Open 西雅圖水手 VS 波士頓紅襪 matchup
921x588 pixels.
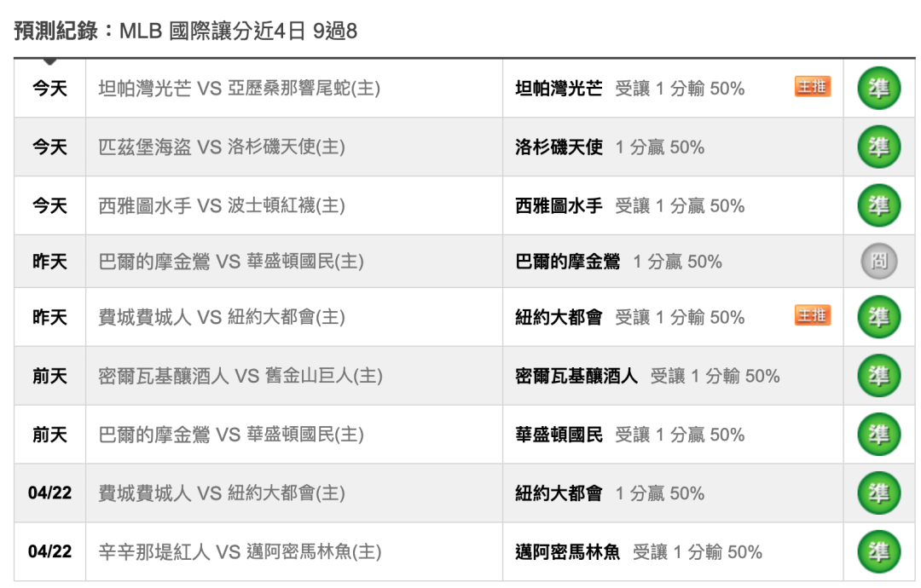222,205
